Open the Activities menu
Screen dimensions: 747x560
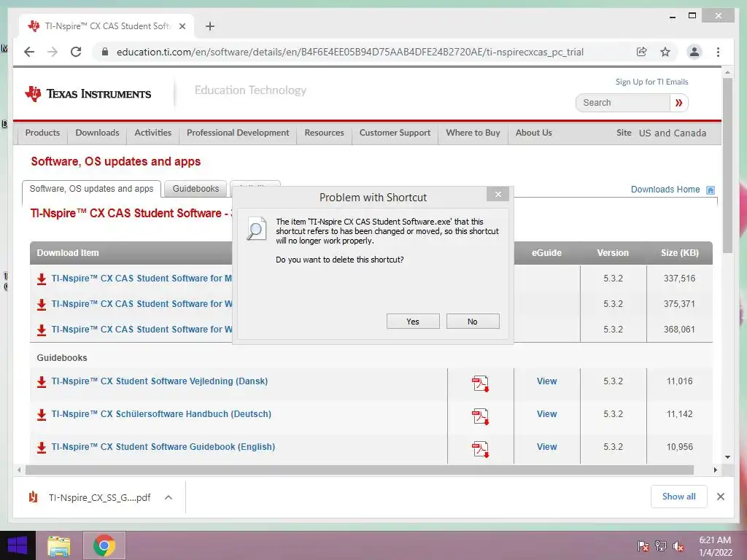153,133
